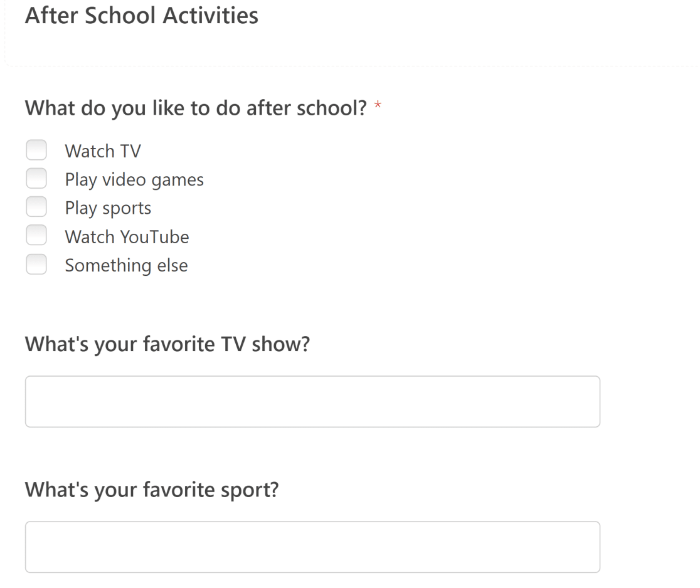Select the Watch TV option label text
The height and width of the screenshot is (588, 700).
[x=102, y=150]
